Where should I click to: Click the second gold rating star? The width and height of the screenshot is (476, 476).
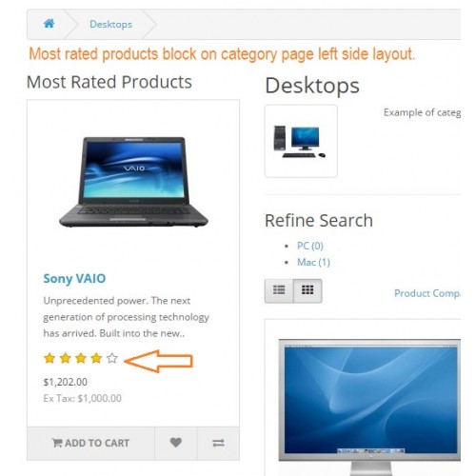pyautogui.click(x=65, y=358)
